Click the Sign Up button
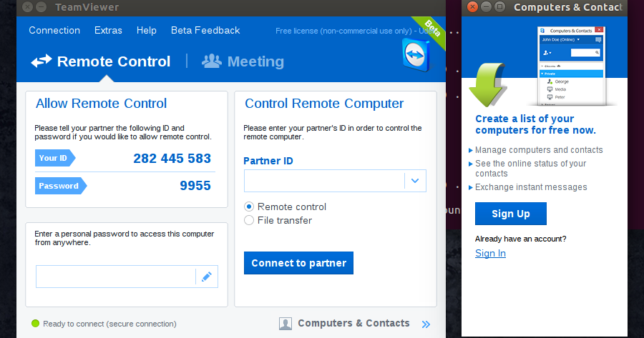The height and width of the screenshot is (338, 644). [510, 214]
